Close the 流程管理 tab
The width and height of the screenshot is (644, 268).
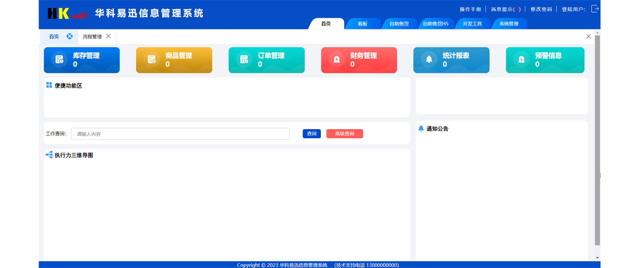[x=108, y=36]
